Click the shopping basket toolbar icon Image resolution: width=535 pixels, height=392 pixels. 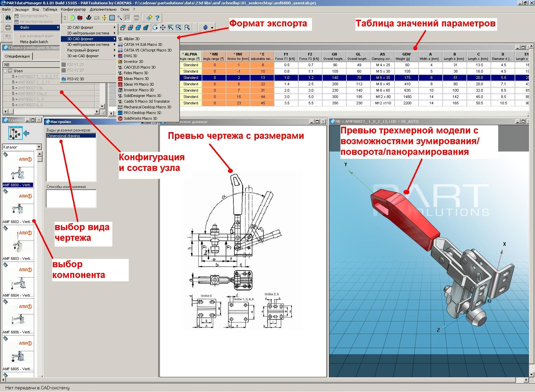pyautogui.click(x=89, y=18)
